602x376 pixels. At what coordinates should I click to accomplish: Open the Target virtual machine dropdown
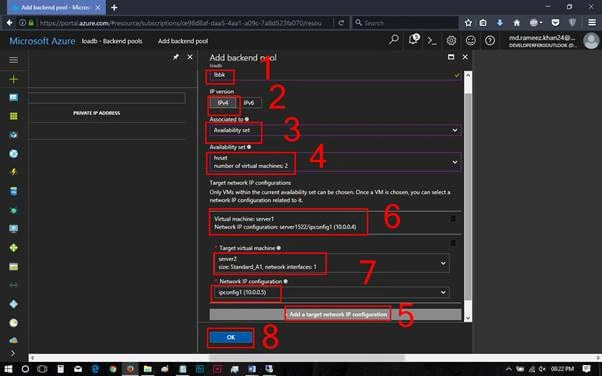pos(331,263)
